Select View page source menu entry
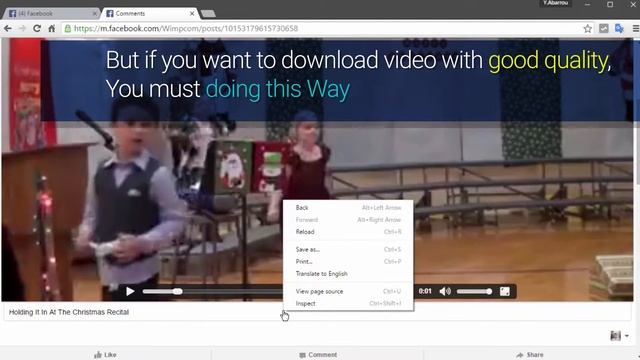The image size is (640, 360). pos(348,291)
